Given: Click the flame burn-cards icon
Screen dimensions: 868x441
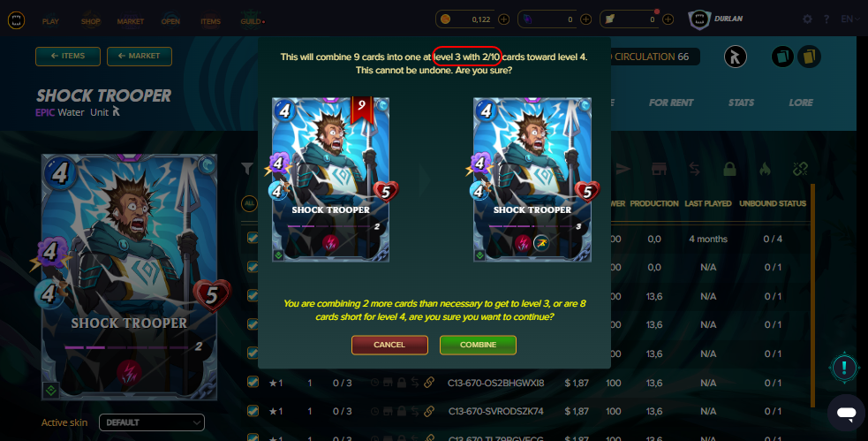Looking at the screenshot, I should pyautogui.click(x=765, y=169).
